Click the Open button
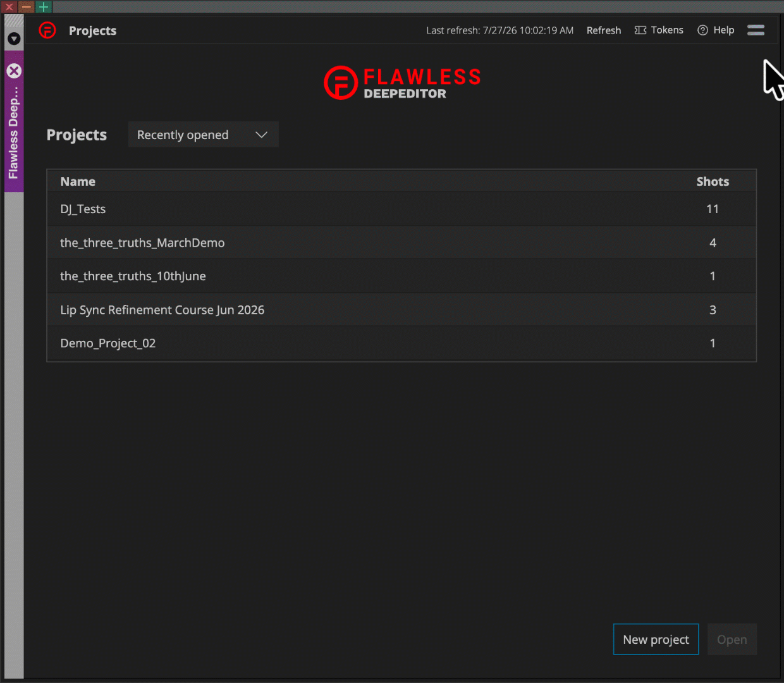Viewport: 784px width, 683px height. coord(732,639)
